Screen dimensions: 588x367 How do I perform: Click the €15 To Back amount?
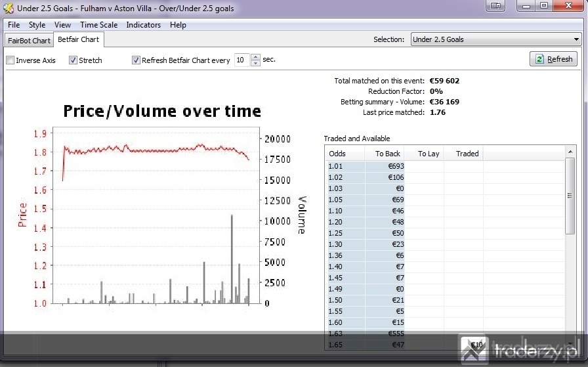click(x=398, y=322)
